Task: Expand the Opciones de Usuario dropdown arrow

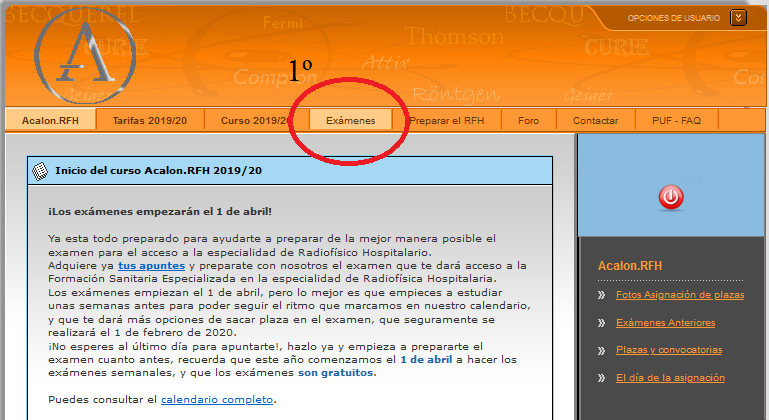Action: click(x=738, y=17)
